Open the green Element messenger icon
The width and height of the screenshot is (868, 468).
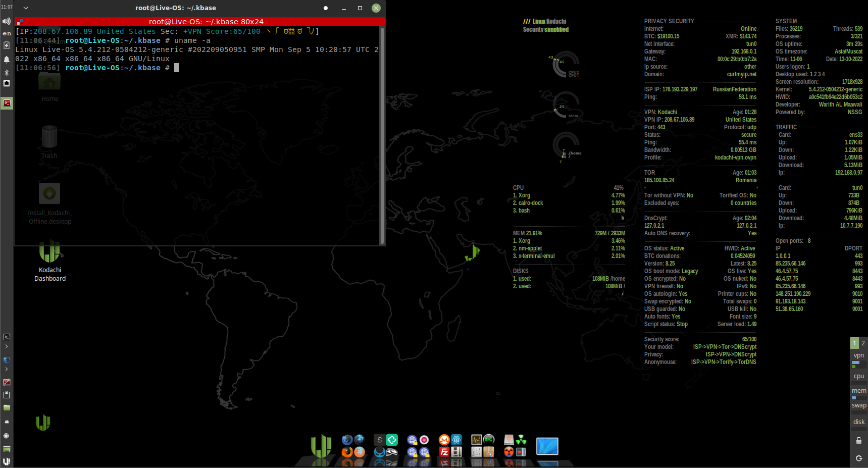pyautogui.click(x=392, y=440)
